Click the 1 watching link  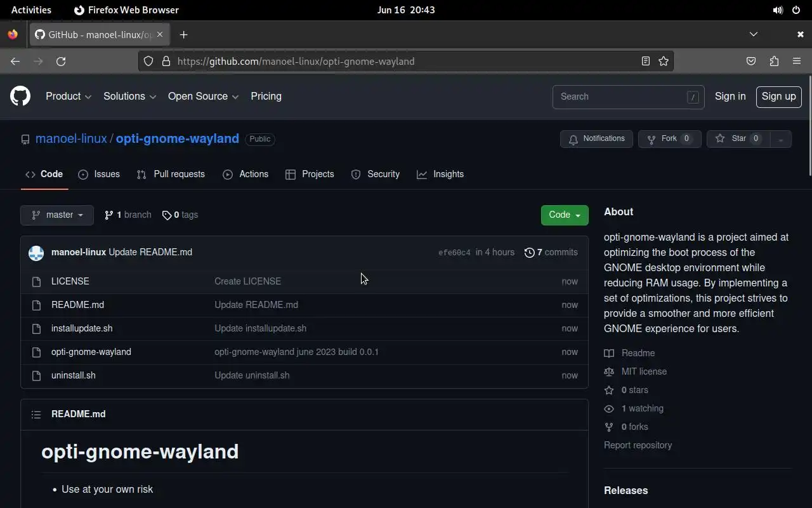tap(634, 408)
